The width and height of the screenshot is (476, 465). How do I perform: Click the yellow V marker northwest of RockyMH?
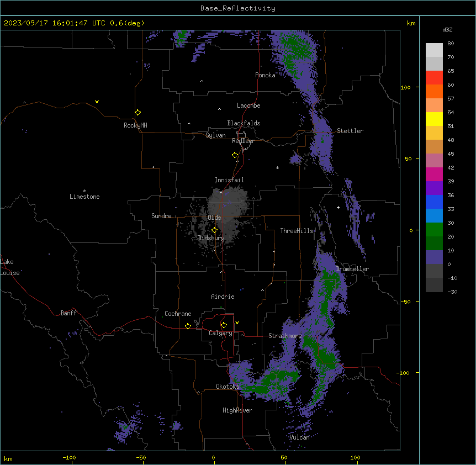[x=97, y=102]
